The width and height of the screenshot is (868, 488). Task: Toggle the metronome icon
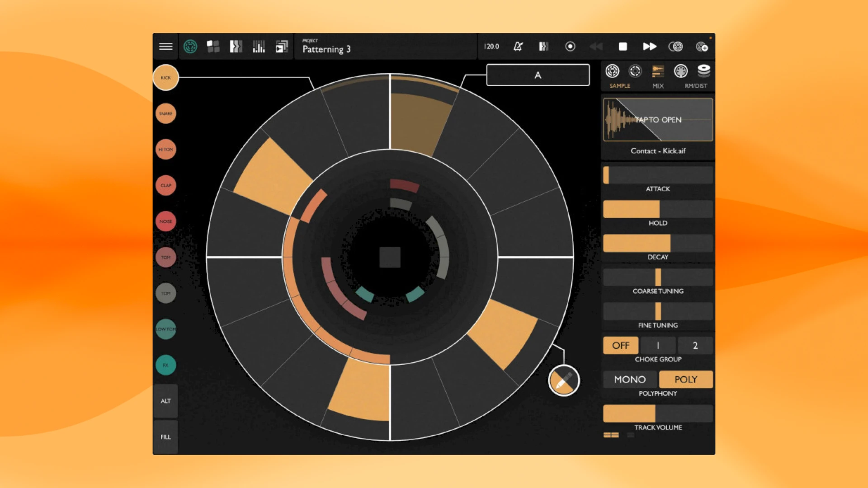point(518,47)
